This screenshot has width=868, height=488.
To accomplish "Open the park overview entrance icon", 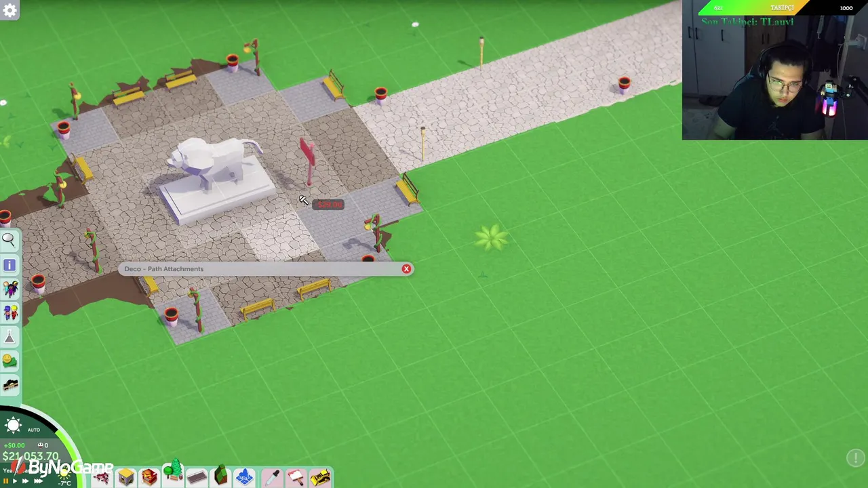I will [x=9, y=385].
